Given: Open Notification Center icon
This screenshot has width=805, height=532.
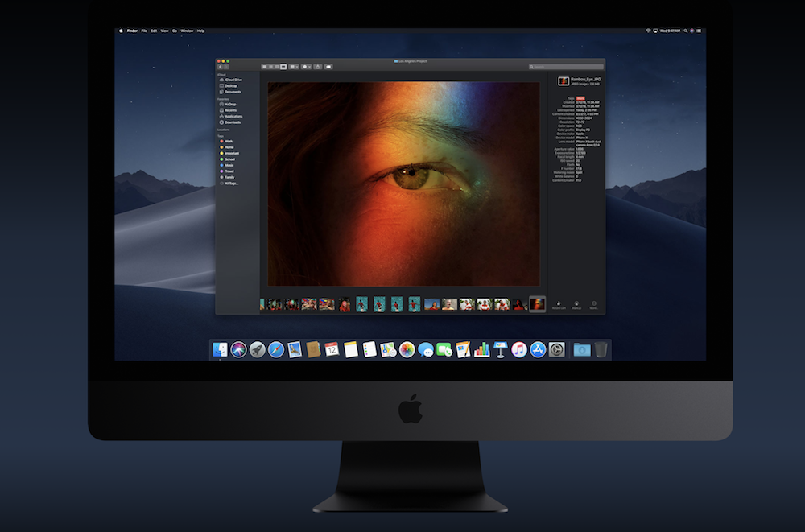Looking at the screenshot, I should coord(698,31).
